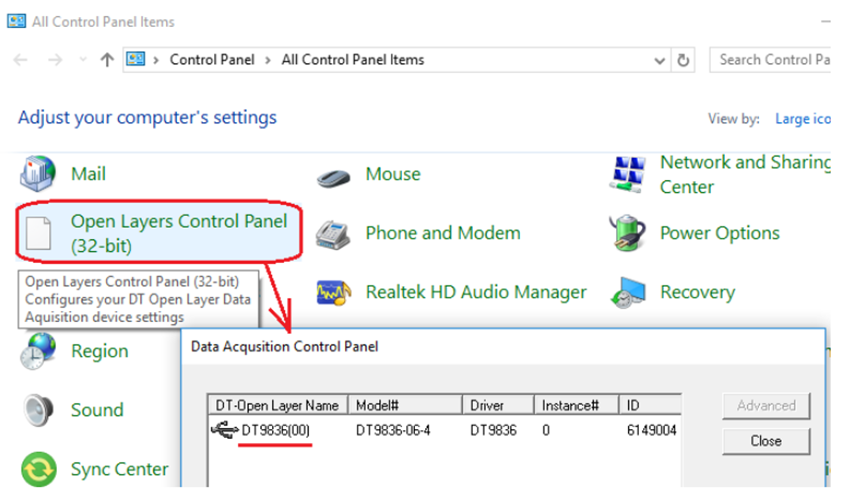Open the Sync Center icon
Viewport: 865px width, 500px height.
click(x=39, y=469)
